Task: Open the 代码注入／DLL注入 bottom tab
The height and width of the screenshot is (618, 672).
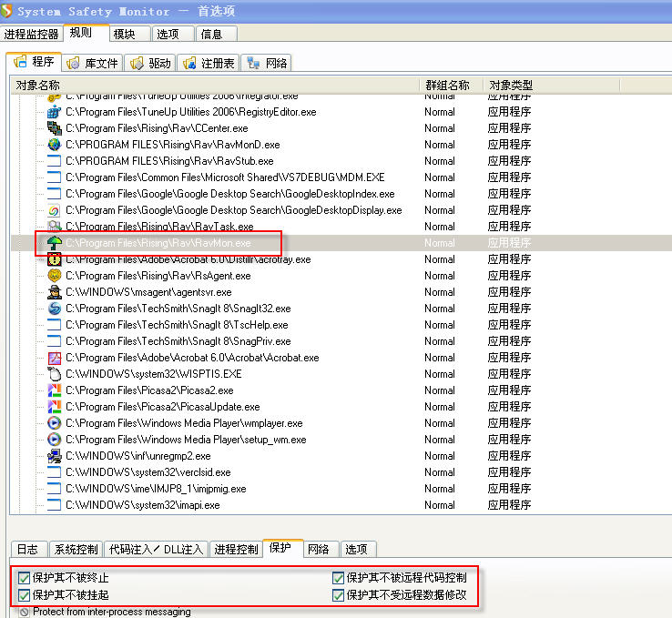Action: coord(156,550)
